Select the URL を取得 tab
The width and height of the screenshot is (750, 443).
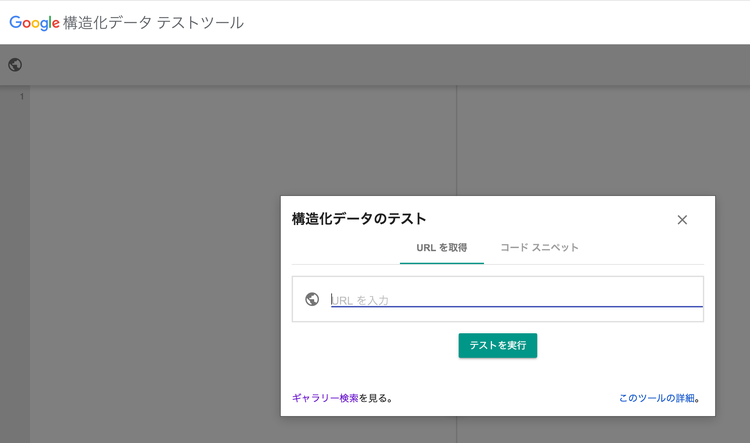441,248
